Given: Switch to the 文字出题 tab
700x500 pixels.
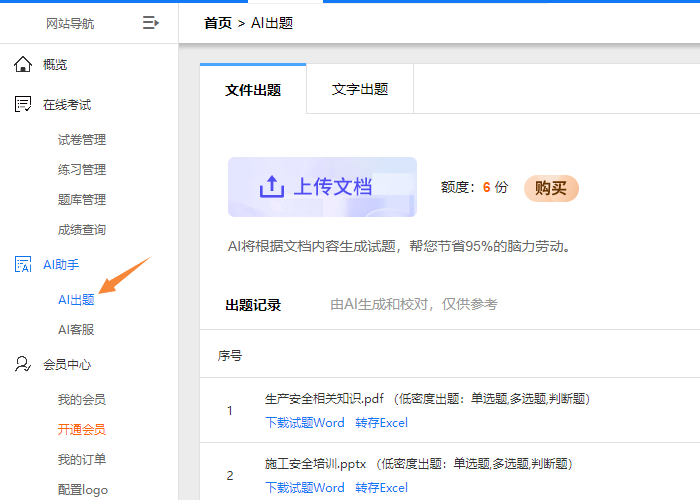Looking at the screenshot, I should pos(360,89).
